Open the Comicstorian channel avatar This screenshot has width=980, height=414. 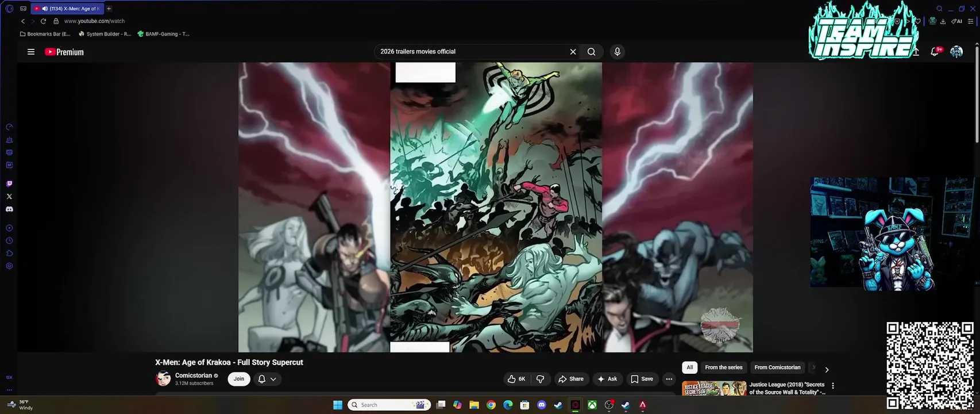[x=163, y=378]
